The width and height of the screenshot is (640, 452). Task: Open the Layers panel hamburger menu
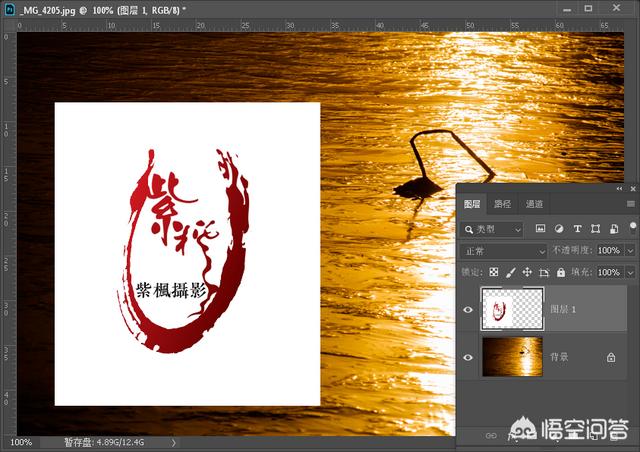[x=630, y=204]
